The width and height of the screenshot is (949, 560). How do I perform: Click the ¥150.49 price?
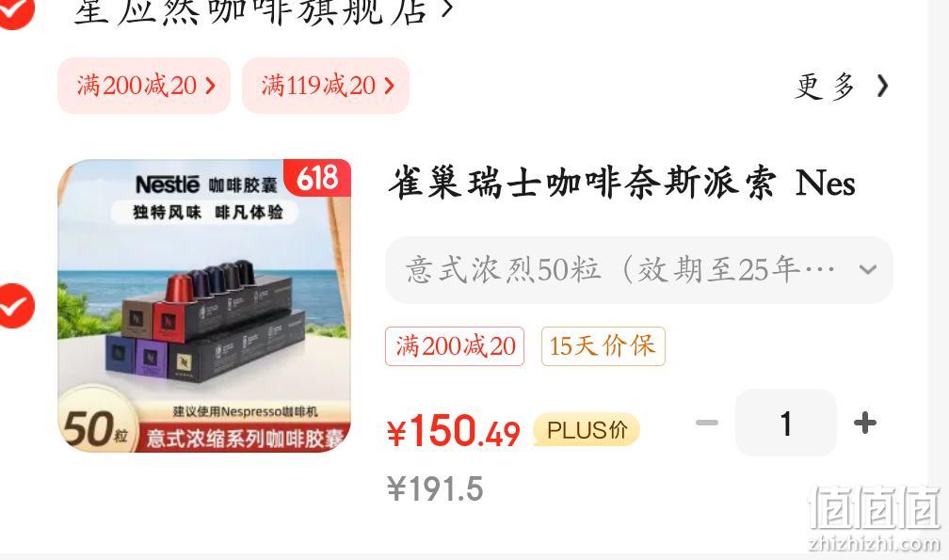(453, 430)
